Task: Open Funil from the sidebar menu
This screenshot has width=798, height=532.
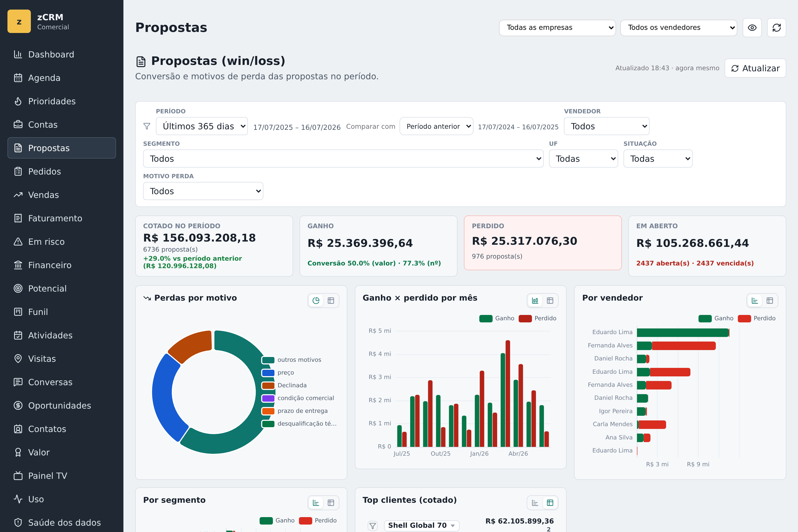Action: pyautogui.click(x=61, y=312)
